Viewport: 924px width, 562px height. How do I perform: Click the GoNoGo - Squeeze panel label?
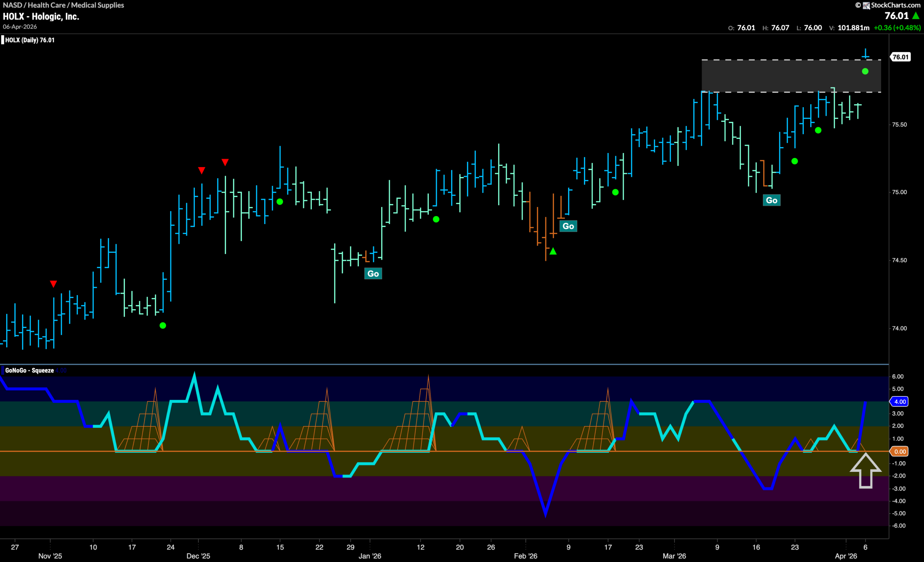pos(30,370)
